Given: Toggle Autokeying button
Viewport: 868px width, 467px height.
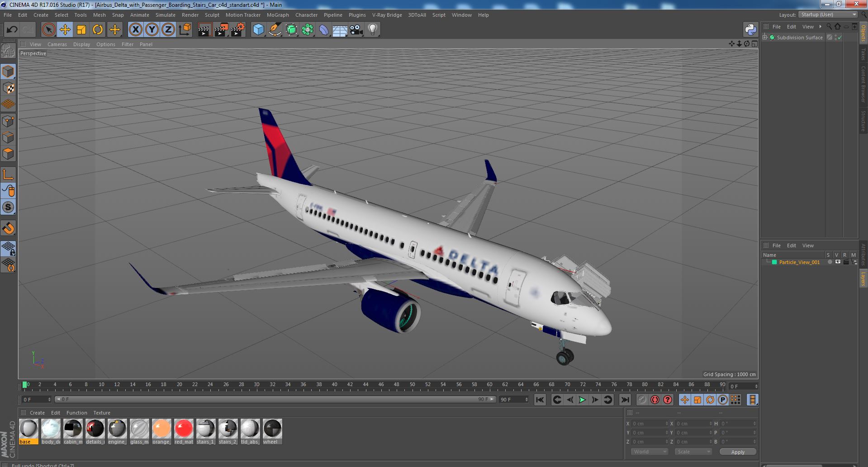Looking at the screenshot, I should click(655, 400).
